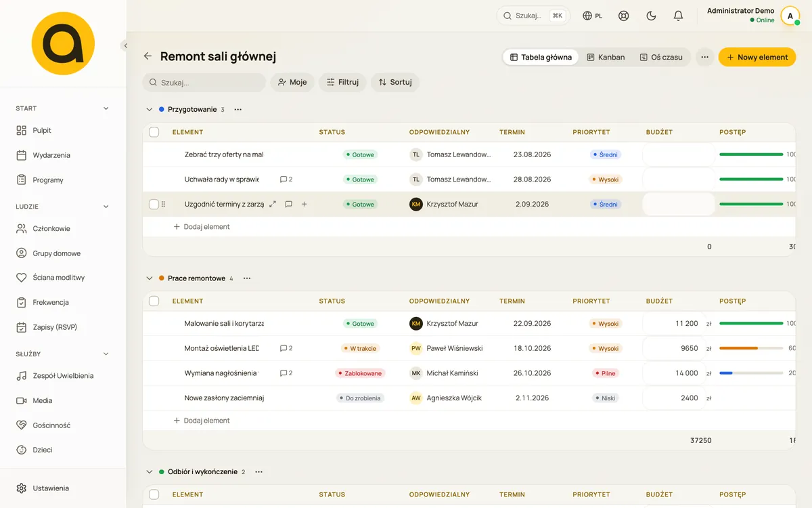Select all items in Prace remontowe header checkbox
Screen dimensions: 812x508
click(x=154, y=301)
